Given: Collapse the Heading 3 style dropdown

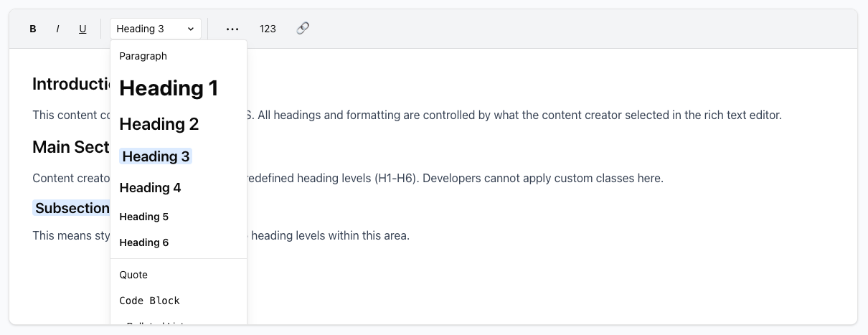Looking at the screenshot, I should click(x=156, y=29).
